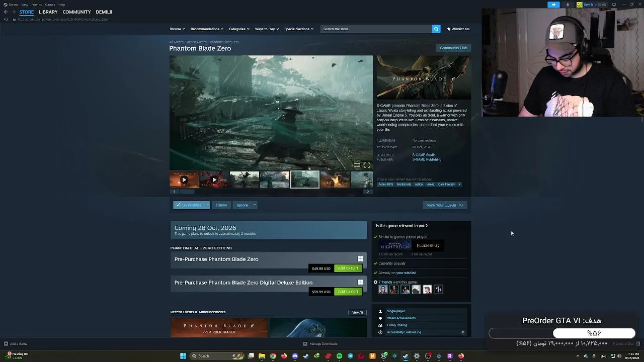This screenshot has height=362, width=644.
Task: Toggle theater mode on media viewer
Action: click(357, 165)
